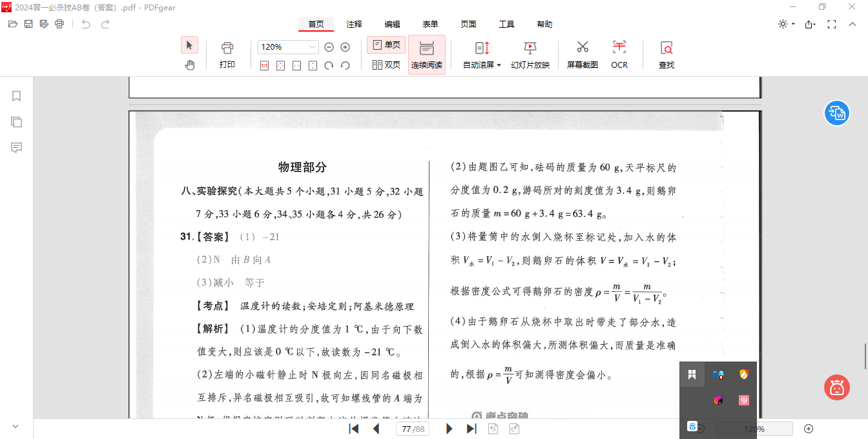Activate the hand pan tool

point(189,65)
